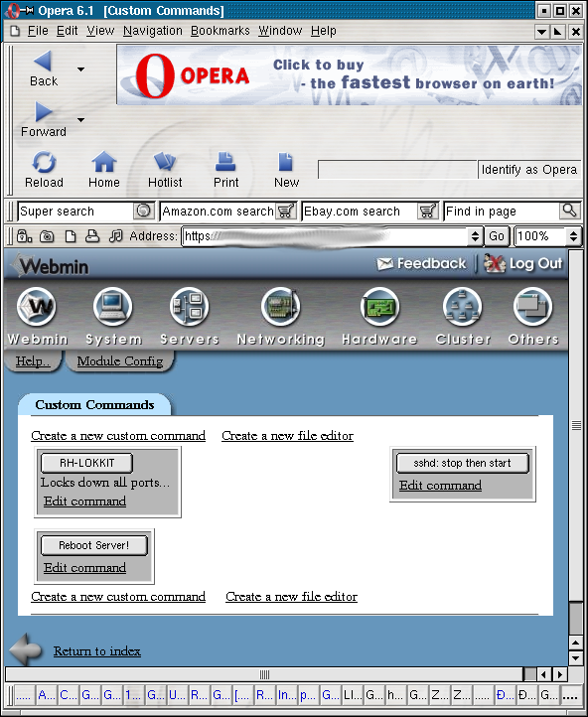The width and height of the screenshot is (588, 717).
Task: Open the address history dropdown
Action: pyautogui.click(x=475, y=236)
